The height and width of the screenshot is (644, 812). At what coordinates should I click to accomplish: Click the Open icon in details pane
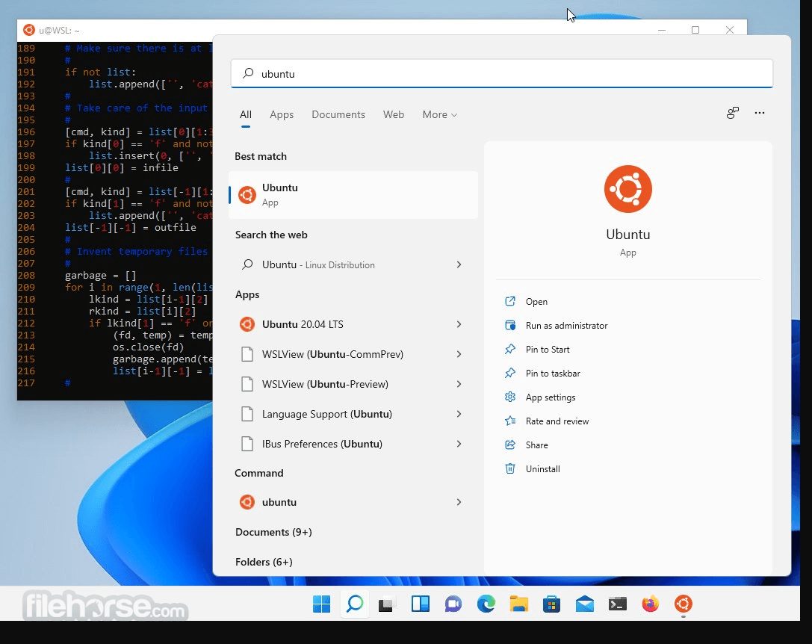pos(510,301)
